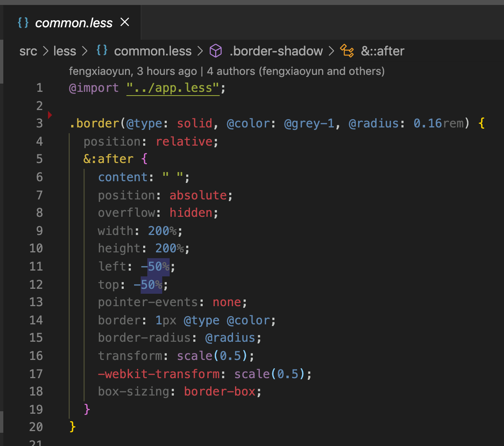Open the fengxiaoyun git blame annotation
The image size is (504, 446).
pos(227,71)
